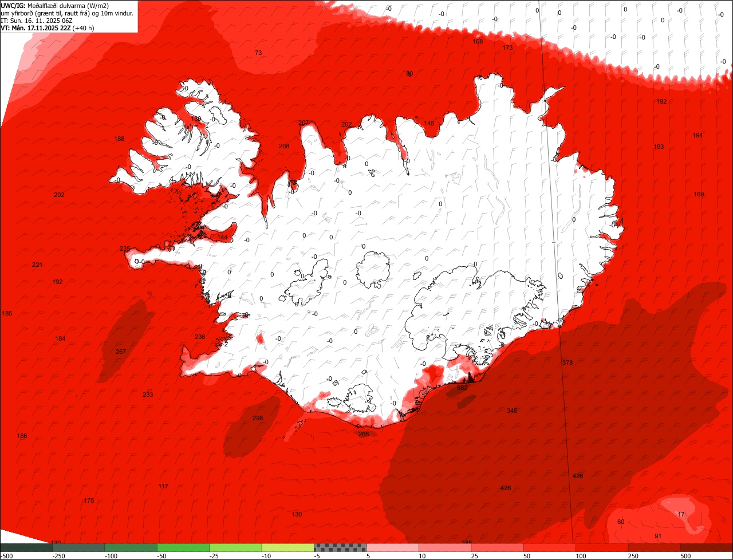The height and width of the screenshot is (560, 733).
Task: Click the flux value 221
Action: pos(37,265)
